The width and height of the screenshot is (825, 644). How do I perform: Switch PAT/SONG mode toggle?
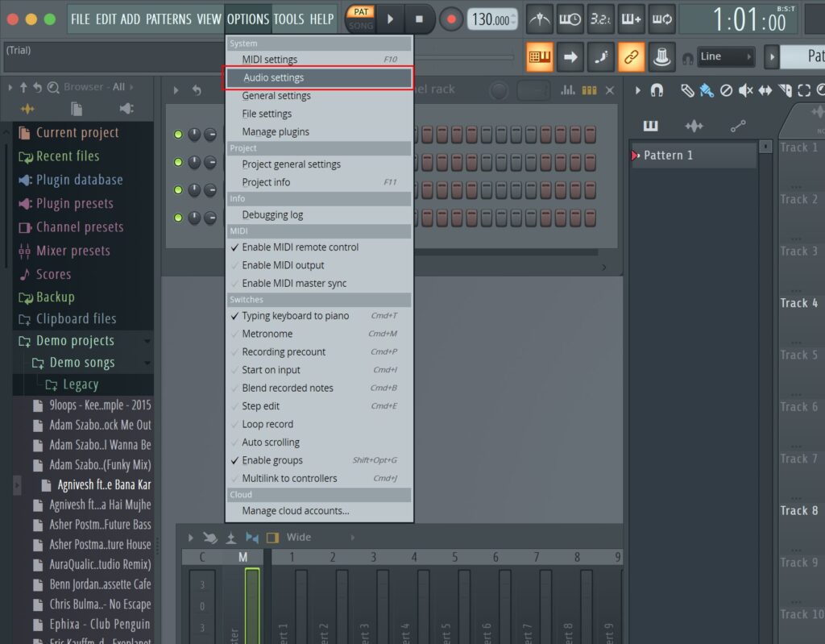(361, 19)
